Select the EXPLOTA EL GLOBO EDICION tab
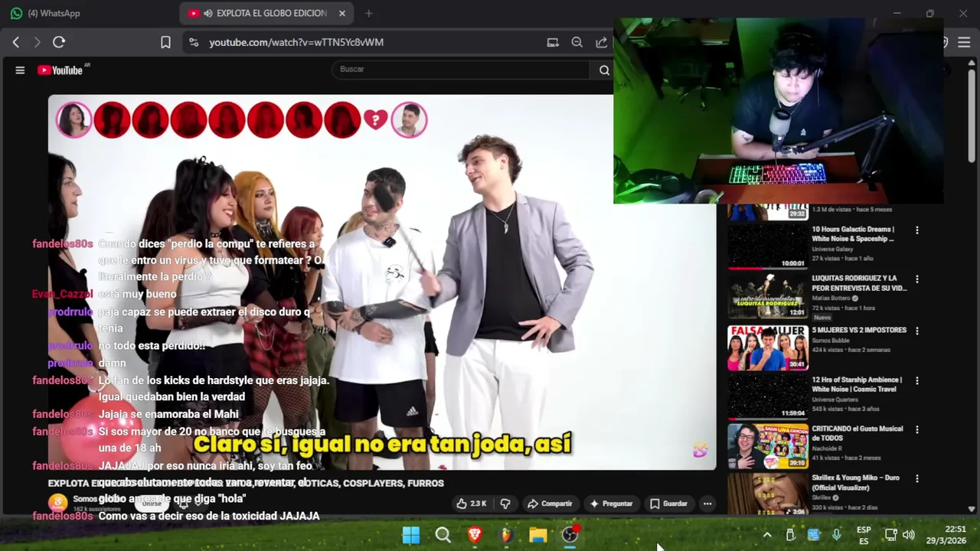 coord(266,13)
